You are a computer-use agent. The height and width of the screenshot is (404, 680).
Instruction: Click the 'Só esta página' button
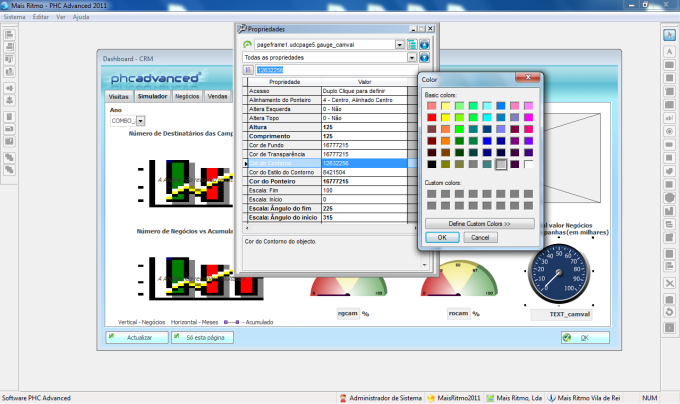pos(202,337)
